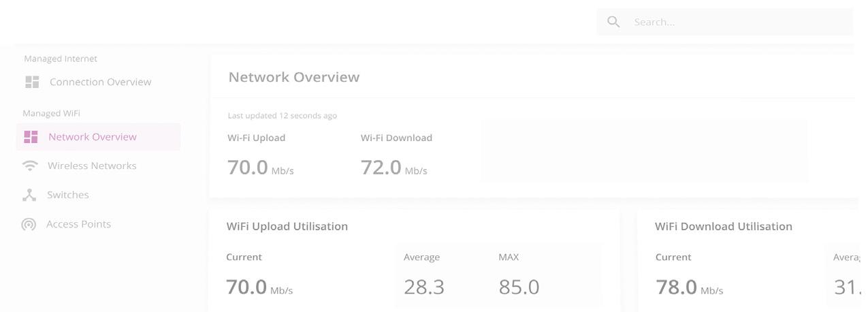This screenshot has width=868, height=312.
Task: Select Network Overview sidebar item
Action: (93, 137)
